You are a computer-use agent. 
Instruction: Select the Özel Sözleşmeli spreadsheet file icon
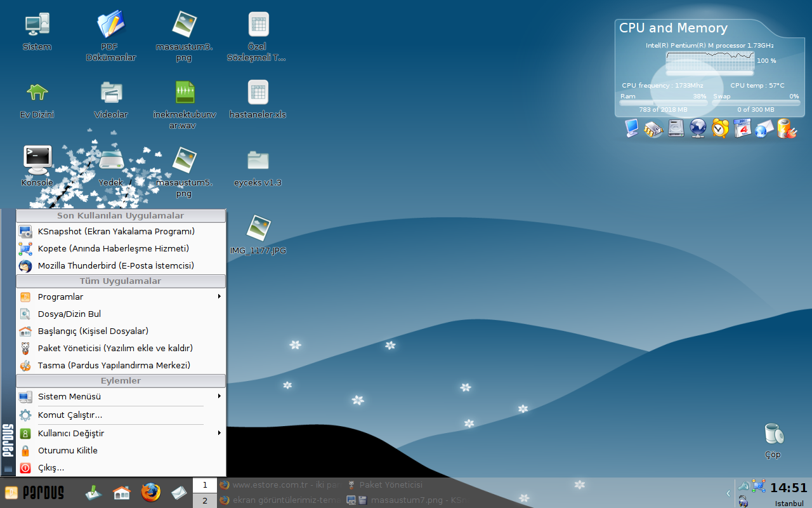click(258, 35)
